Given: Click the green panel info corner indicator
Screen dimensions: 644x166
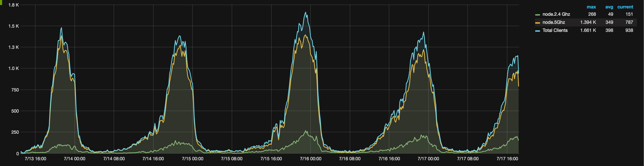Looking at the screenshot, I should [1, 2].
